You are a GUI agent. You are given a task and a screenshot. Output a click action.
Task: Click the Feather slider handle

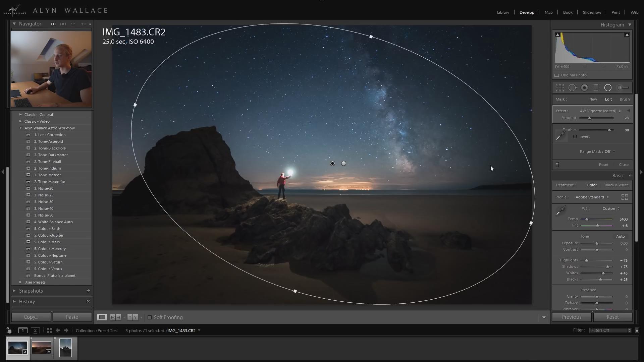[609, 130]
